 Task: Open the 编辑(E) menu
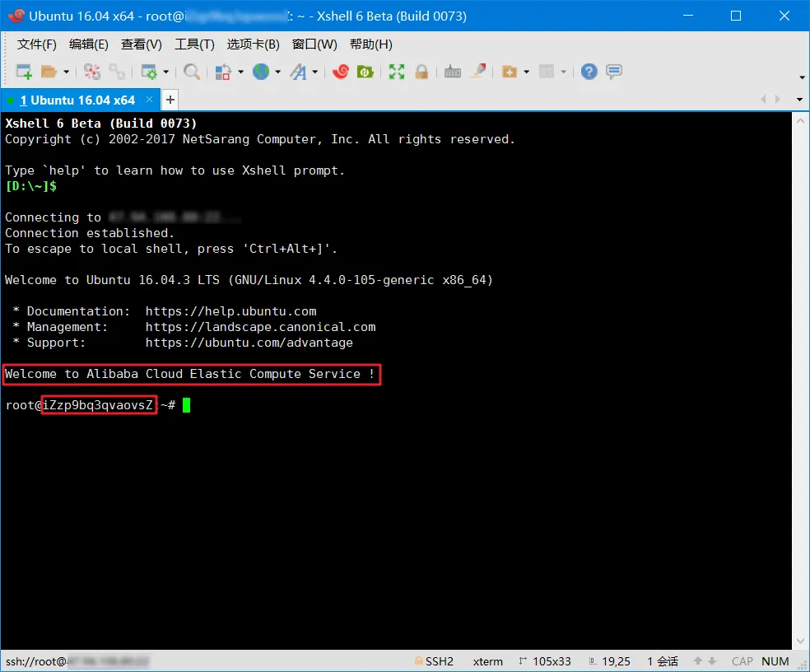[89, 44]
